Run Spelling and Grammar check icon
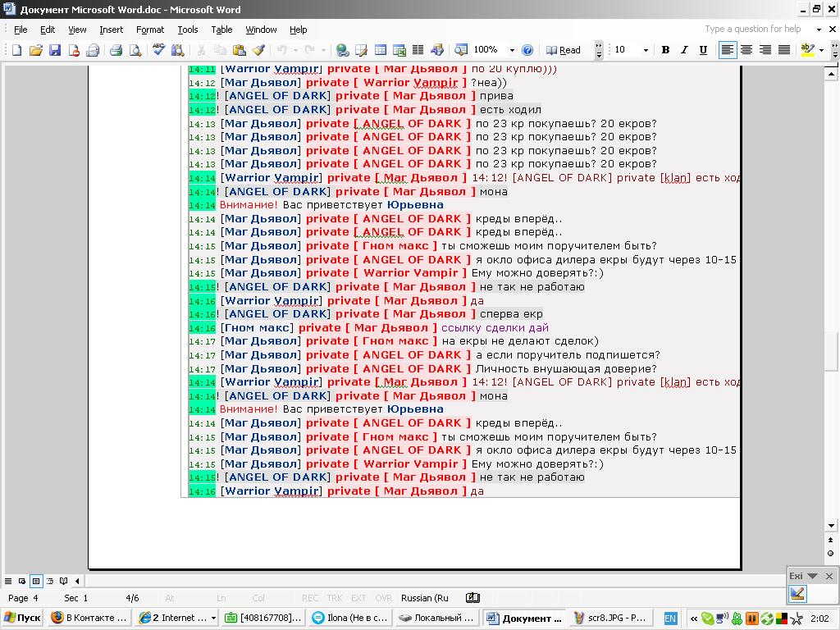The image size is (840, 630). [x=158, y=50]
